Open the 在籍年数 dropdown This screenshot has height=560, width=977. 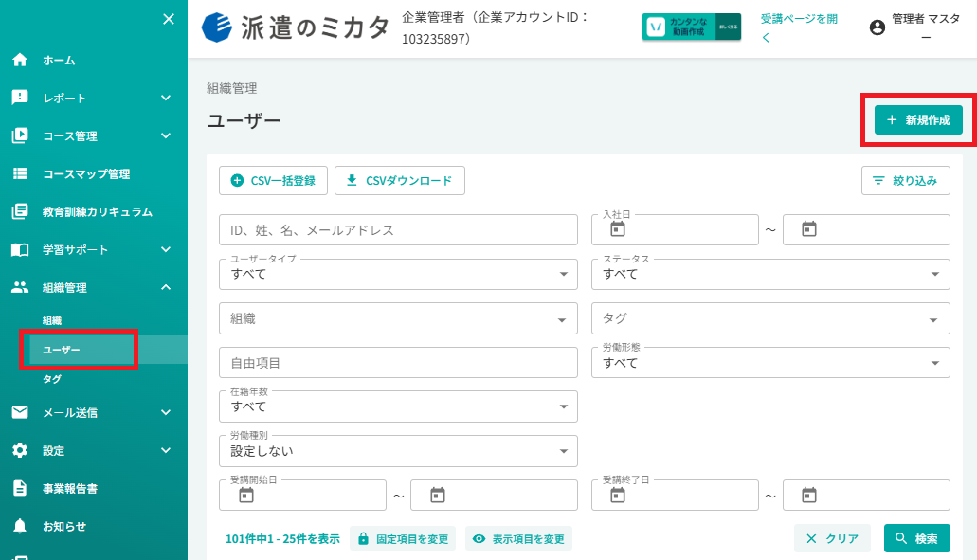(398, 406)
